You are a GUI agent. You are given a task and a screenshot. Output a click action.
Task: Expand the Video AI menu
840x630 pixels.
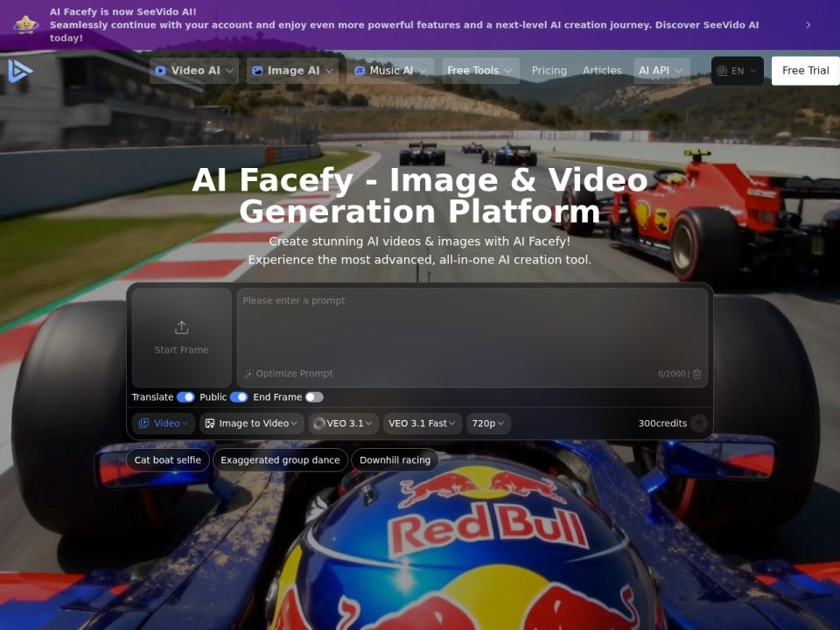194,71
